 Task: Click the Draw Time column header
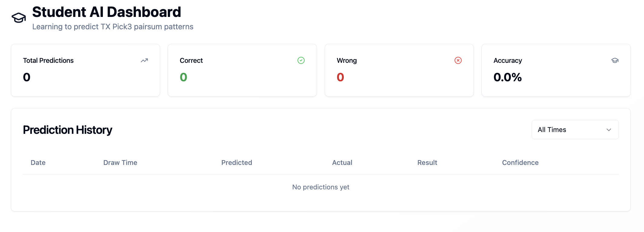click(120, 163)
